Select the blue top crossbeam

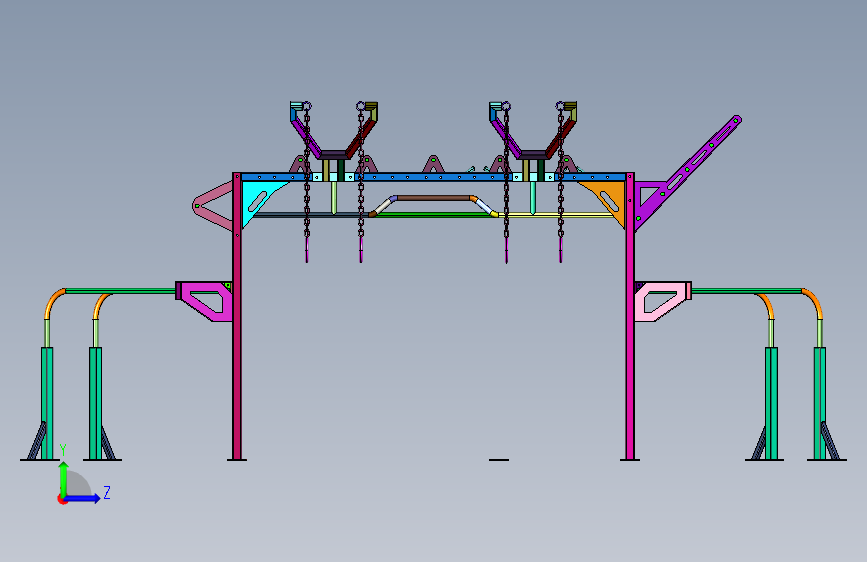pos(434,177)
